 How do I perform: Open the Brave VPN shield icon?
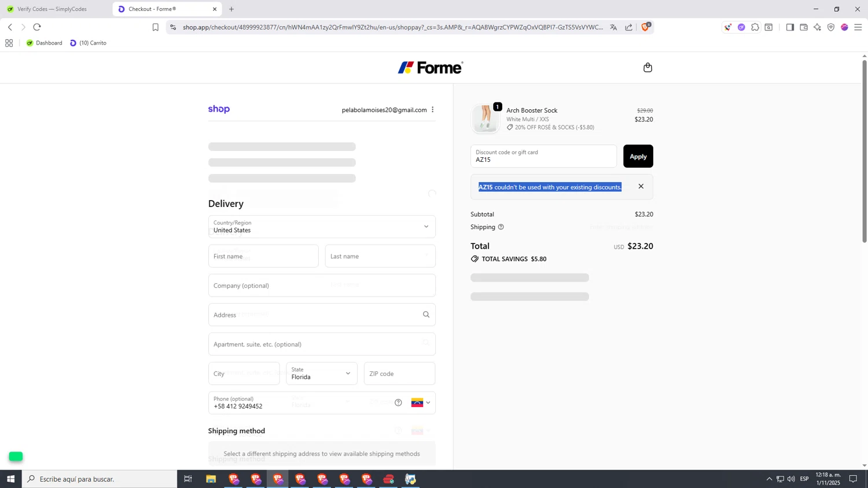(831, 27)
